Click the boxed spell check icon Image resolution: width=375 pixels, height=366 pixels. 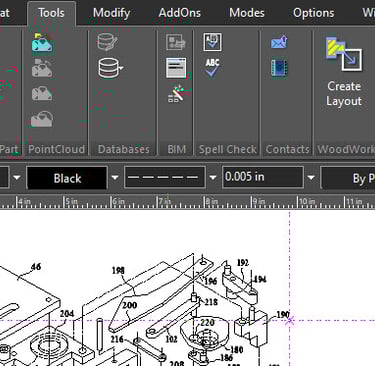click(x=212, y=42)
